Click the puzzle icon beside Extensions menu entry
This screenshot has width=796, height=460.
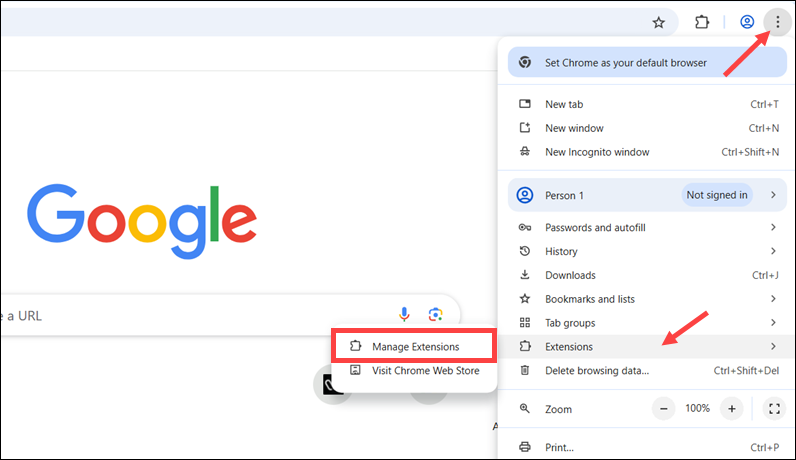[525, 346]
